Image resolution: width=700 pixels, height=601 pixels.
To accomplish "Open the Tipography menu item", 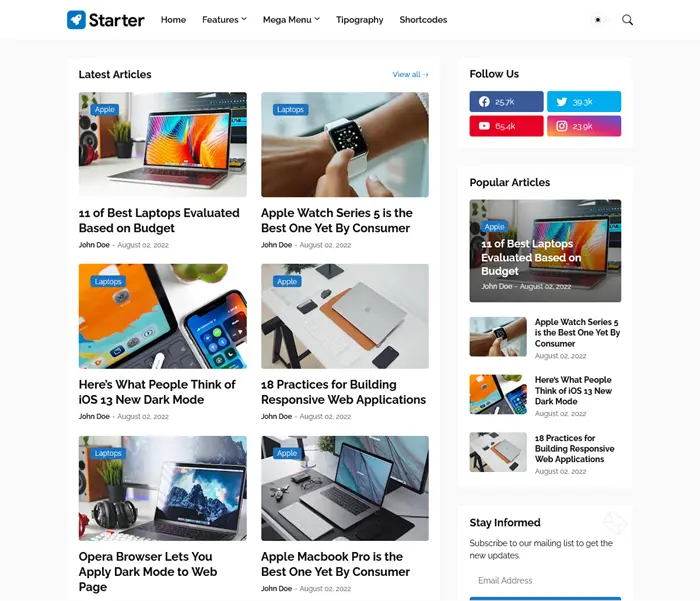I will tap(359, 20).
